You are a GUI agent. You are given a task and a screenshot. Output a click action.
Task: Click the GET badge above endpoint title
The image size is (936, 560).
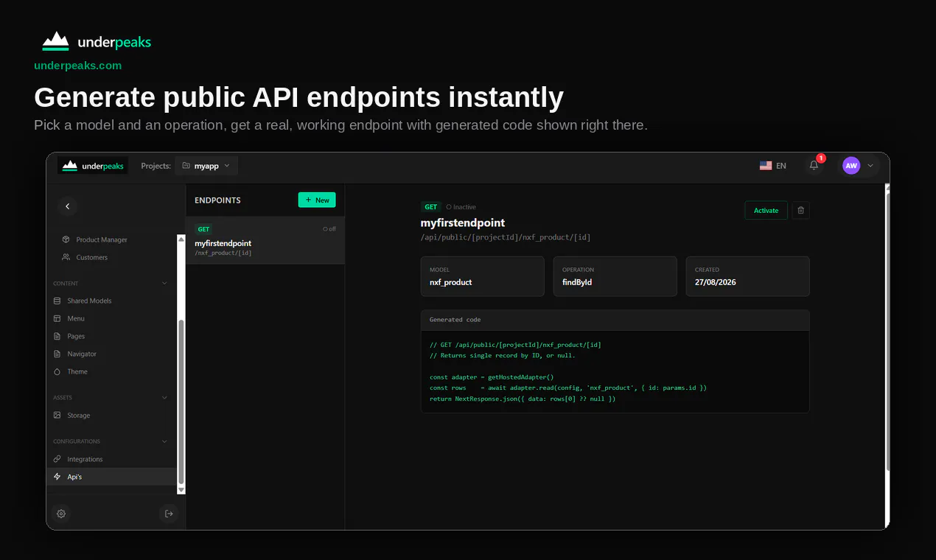coord(431,207)
